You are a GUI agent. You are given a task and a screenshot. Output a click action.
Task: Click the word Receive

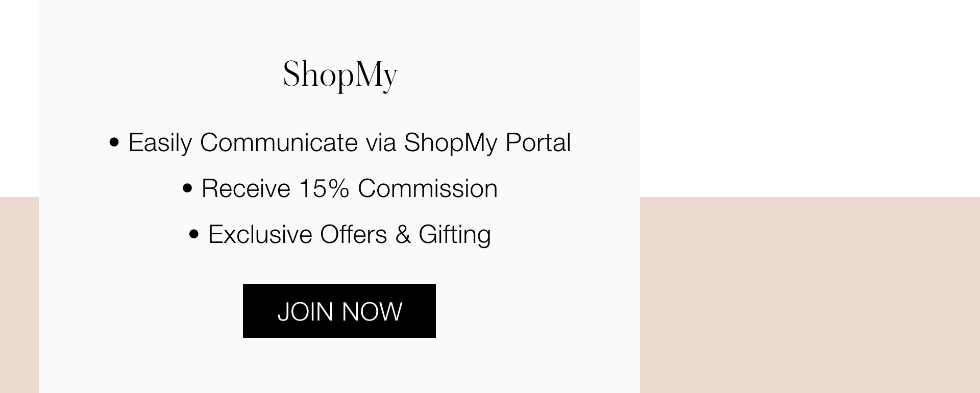click(x=246, y=188)
